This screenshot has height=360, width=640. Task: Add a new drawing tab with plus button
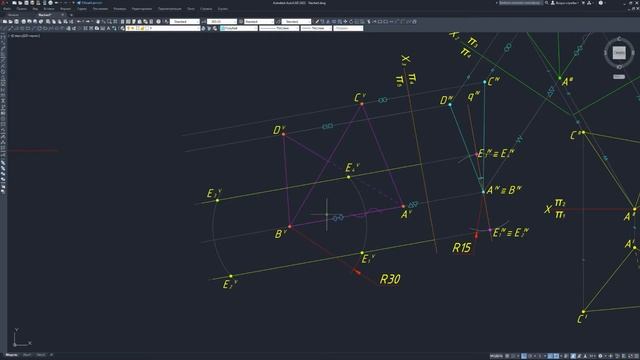(x=71, y=15)
